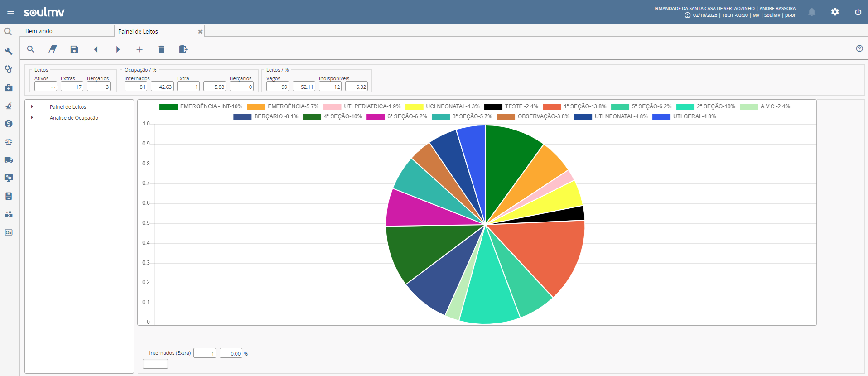Image resolution: width=868 pixels, height=376 pixels.
Task: Click the 1ª SEÇÃO-13.8% legend swatch
Action: coord(552,106)
